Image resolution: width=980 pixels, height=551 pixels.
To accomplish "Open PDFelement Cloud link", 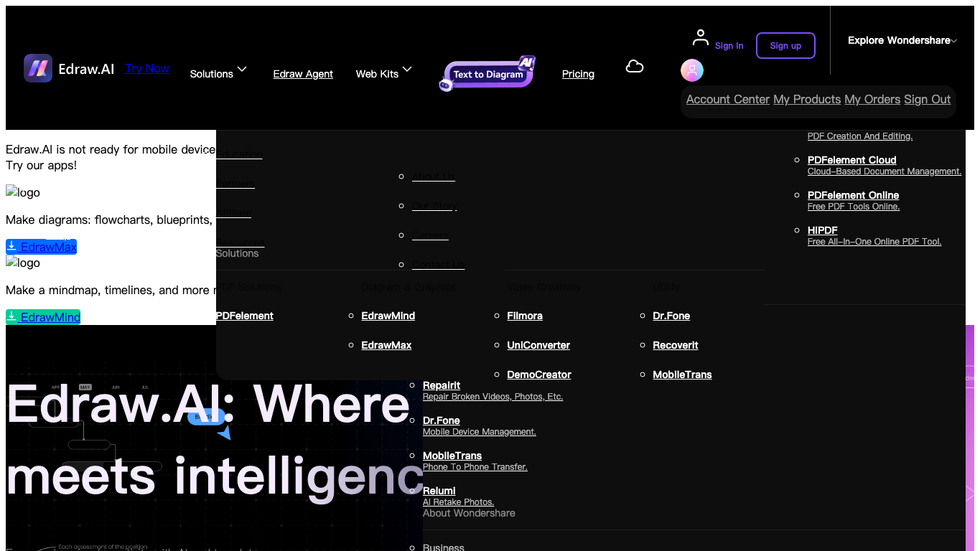I will (851, 160).
